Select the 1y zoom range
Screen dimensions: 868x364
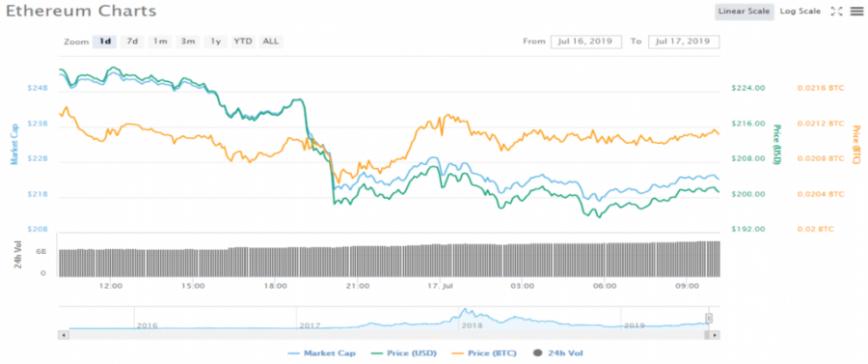tap(215, 42)
